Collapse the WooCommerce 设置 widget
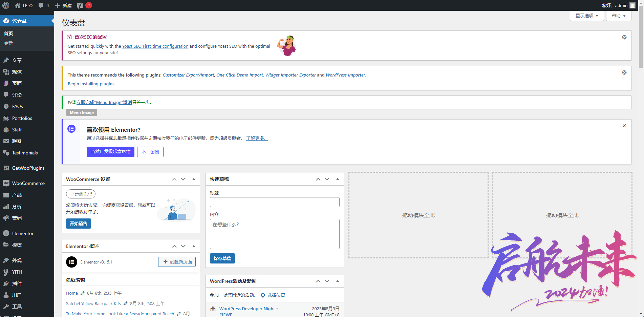 (x=194, y=179)
